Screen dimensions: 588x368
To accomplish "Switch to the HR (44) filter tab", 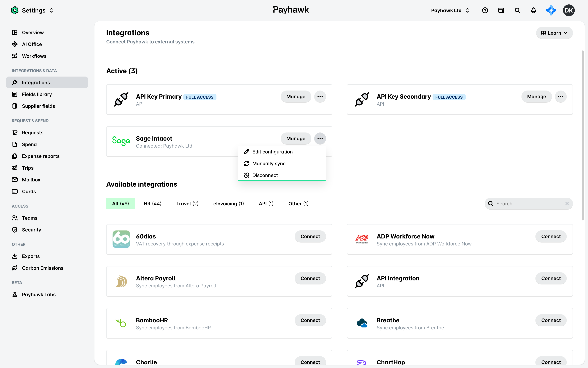I will [152, 204].
